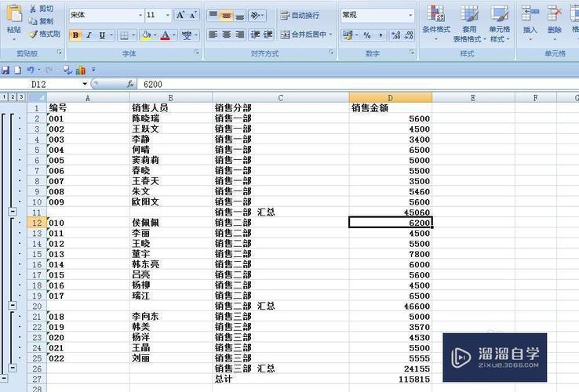Click the accounting number format icon

[x=347, y=35]
